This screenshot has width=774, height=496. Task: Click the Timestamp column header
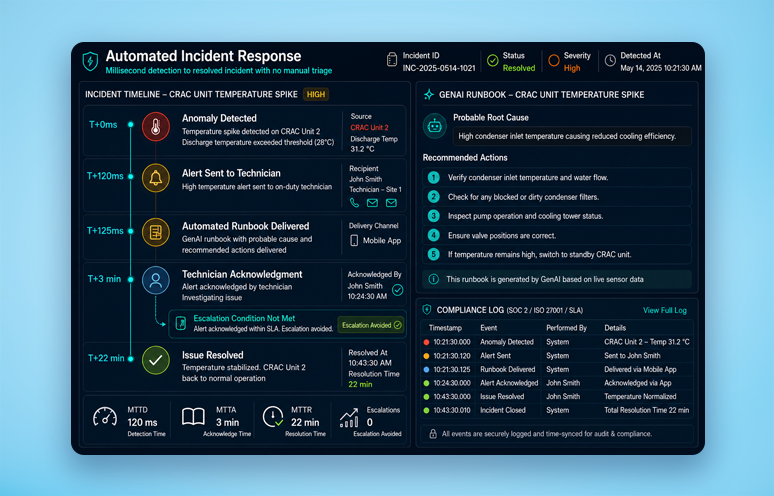point(445,328)
